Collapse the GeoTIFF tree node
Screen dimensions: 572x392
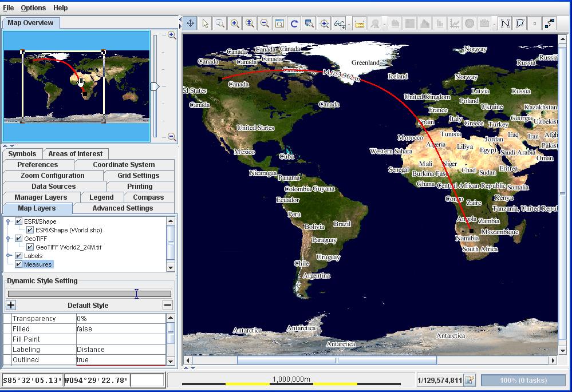pos(8,239)
